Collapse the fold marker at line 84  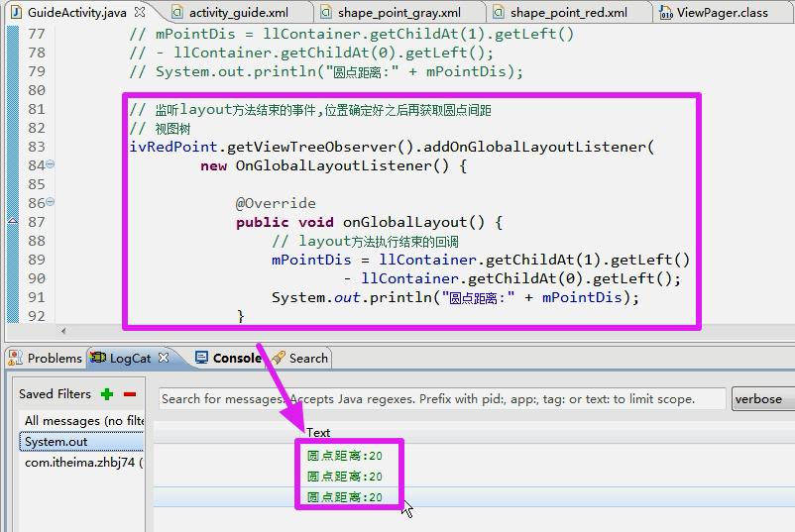tap(51, 165)
